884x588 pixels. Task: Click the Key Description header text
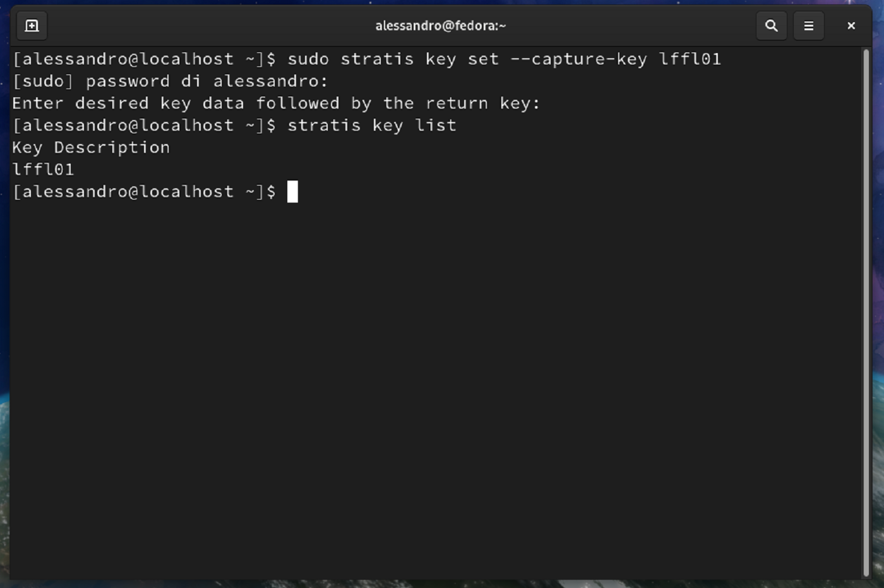click(90, 147)
